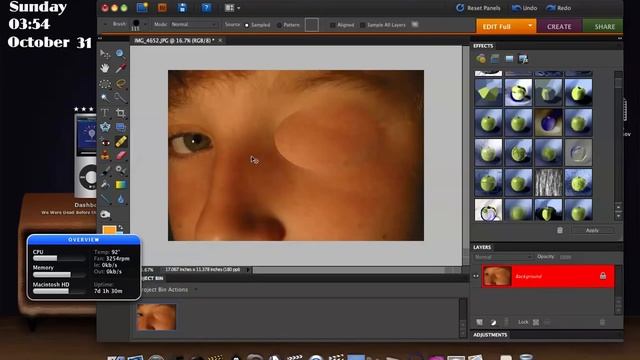Viewport: 640px width, 360px height.
Task: Switch to the CREATE tab
Action: [559, 27]
